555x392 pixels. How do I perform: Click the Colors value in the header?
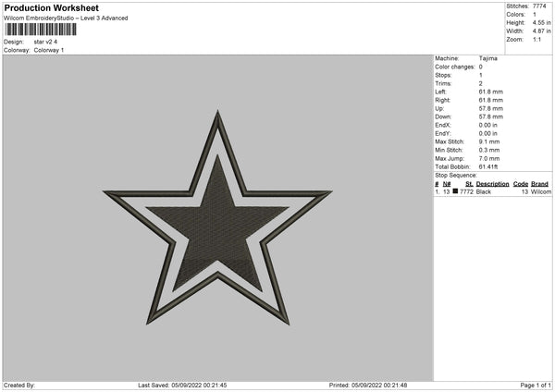click(535, 15)
